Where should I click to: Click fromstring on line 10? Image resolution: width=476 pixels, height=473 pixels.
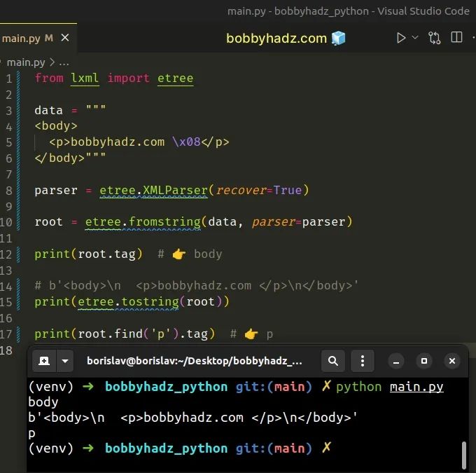tap(164, 222)
